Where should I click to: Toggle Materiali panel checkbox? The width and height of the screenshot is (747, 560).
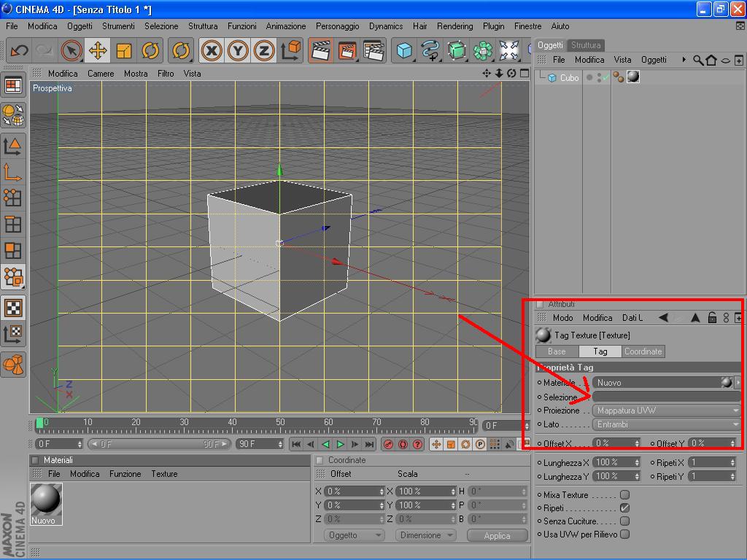coord(35,460)
